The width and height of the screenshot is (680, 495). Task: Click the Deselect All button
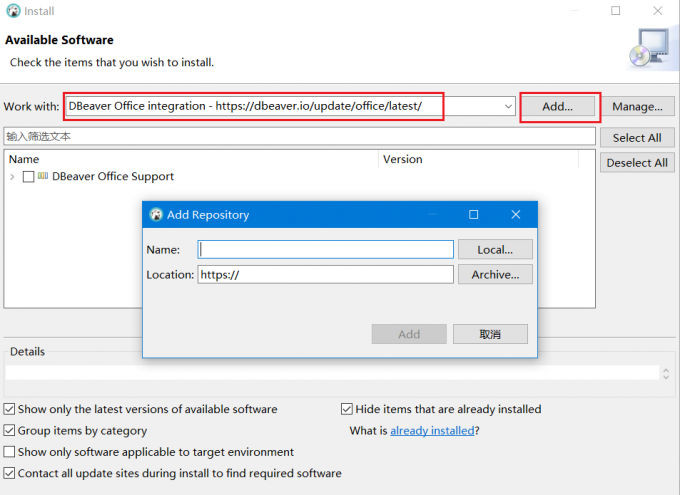[637, 163]
